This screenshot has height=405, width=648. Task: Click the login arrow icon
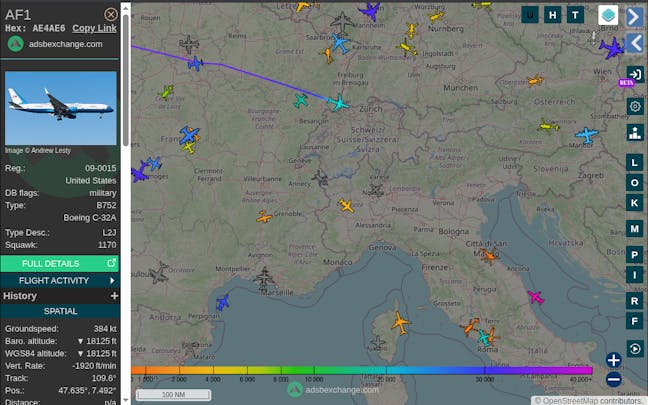click(634, 74)
